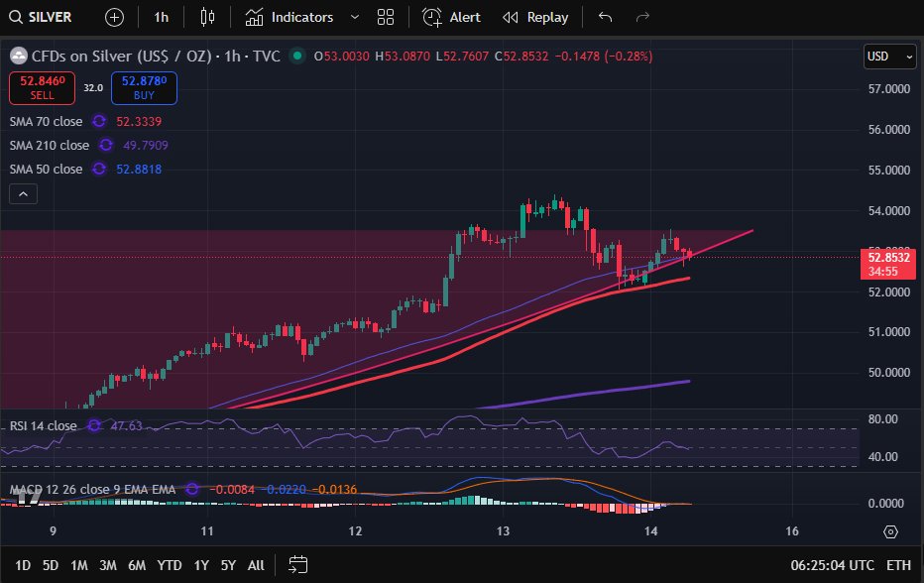Select the 1M date range
The width and height of the screenshot is (924, 583).
(x=78, y=565)
